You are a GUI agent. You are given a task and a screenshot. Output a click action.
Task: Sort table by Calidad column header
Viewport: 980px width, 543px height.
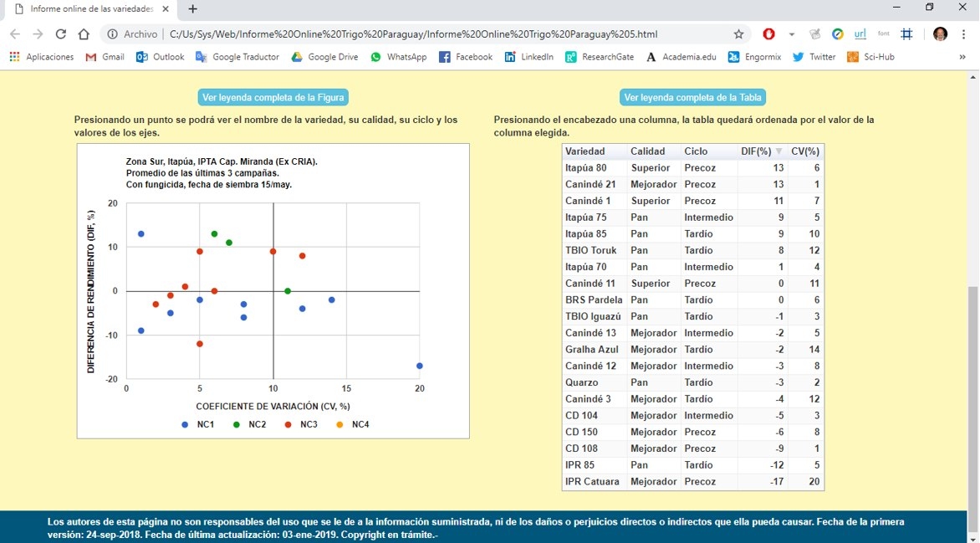point(654,151)
